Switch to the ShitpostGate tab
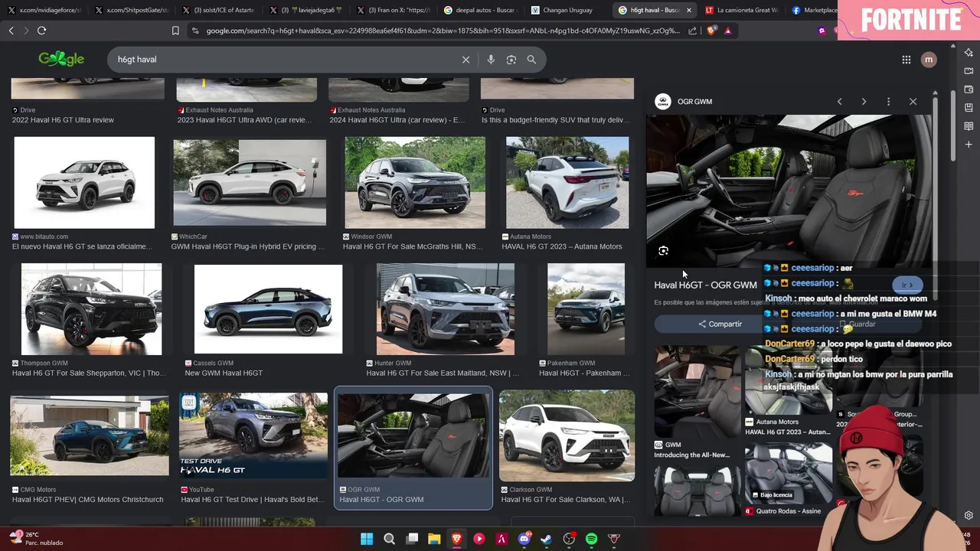Image resolution: width=980 pixels, height=551 pixels. (x=132, y=10)
